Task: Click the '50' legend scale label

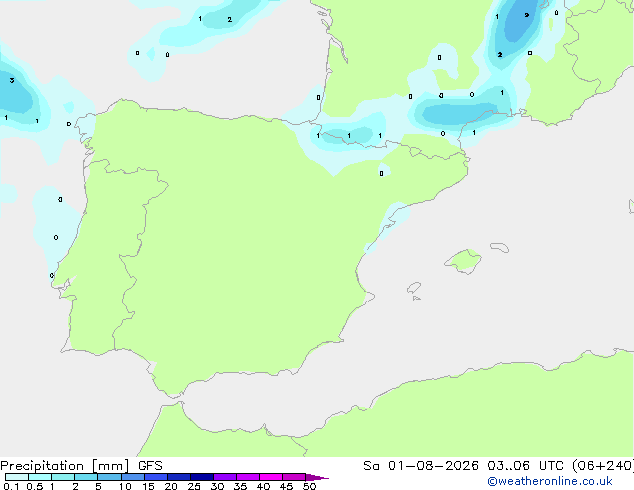Action: [x=310, y=486]
